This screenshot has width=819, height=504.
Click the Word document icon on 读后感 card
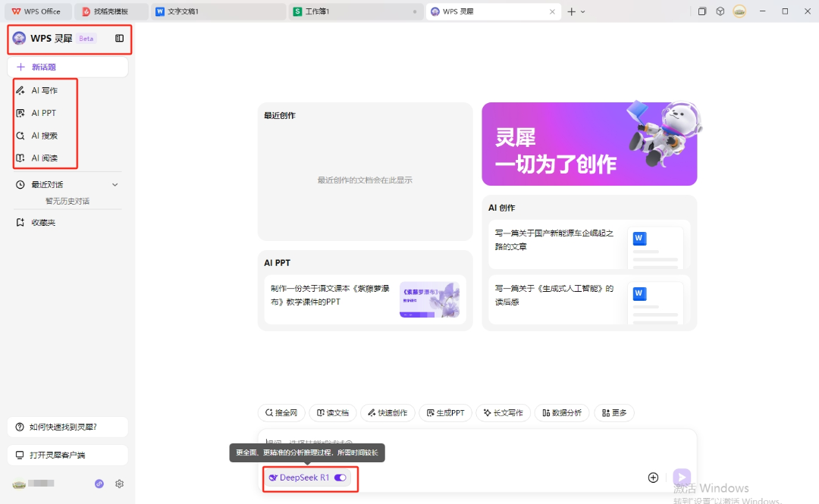click(639, 293)
